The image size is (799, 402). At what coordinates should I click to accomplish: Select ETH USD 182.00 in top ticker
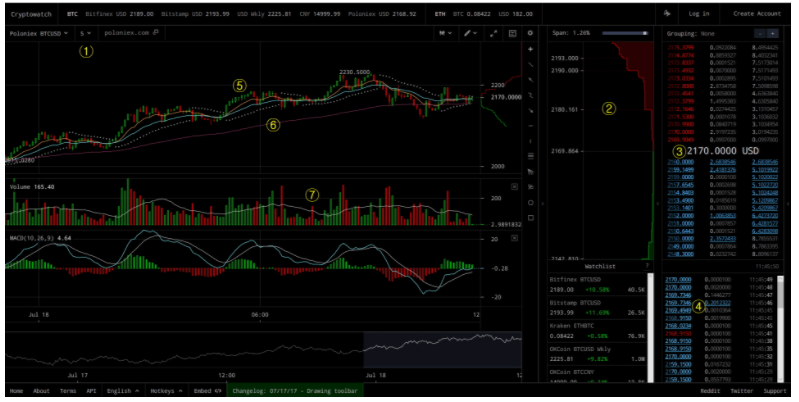[x=517, y=14]
